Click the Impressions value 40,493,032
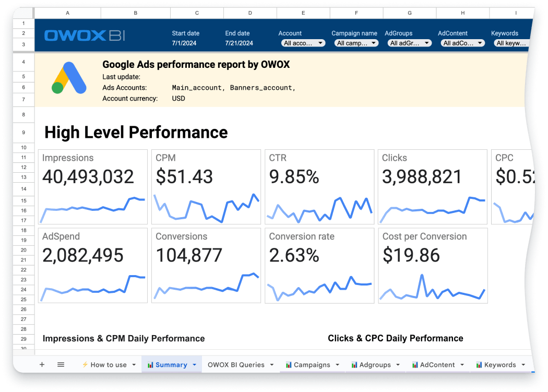Viewport: 548px width, 392px height. [88, 176]
